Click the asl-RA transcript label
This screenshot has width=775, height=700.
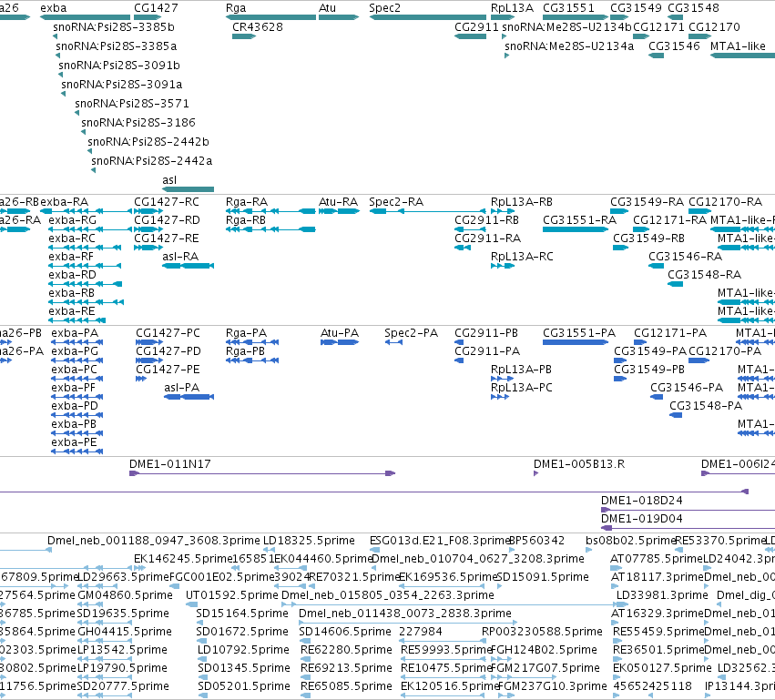point(180,257)
